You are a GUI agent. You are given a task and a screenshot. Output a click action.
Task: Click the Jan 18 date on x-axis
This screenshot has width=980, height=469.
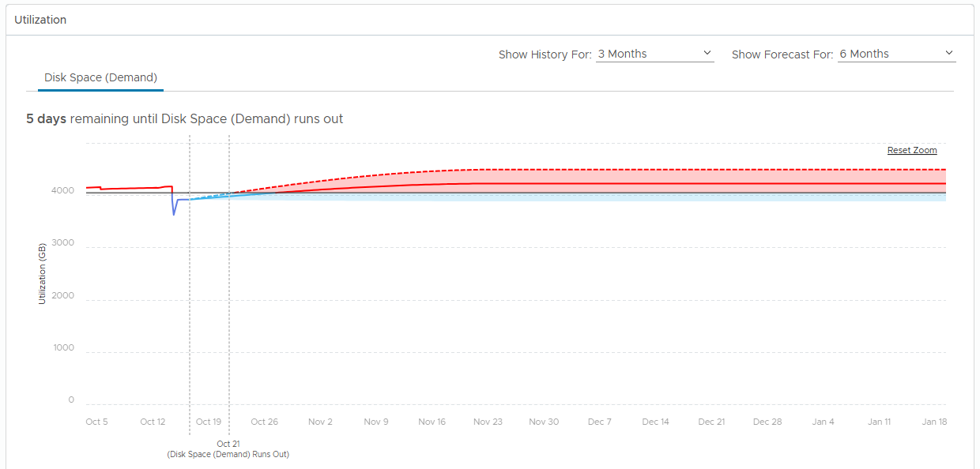pyautogui.click(x=934, y=422)
